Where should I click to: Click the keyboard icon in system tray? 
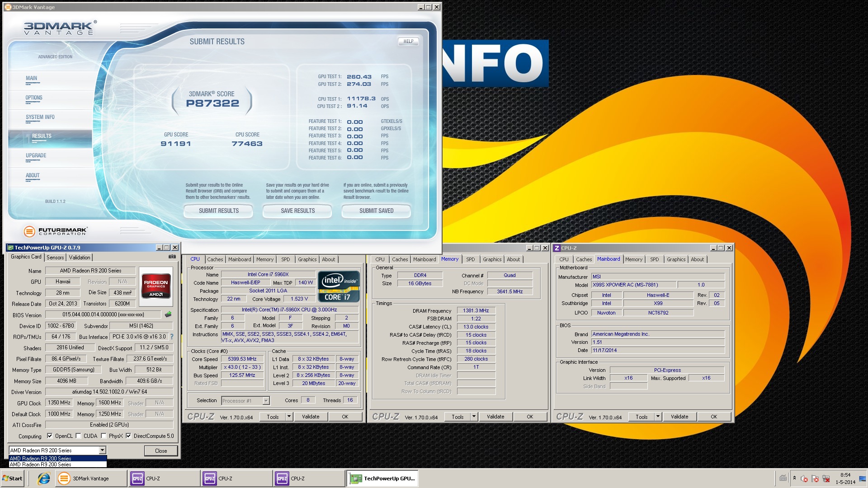[783, 479]
